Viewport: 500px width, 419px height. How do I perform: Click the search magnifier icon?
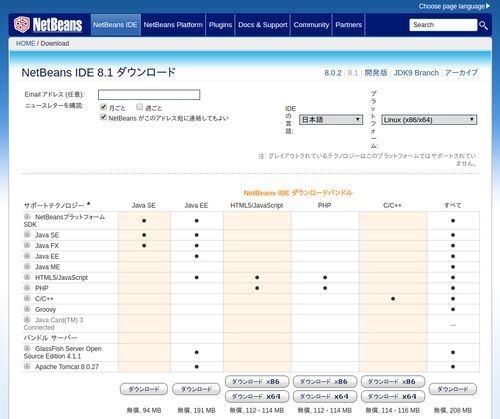483,25
